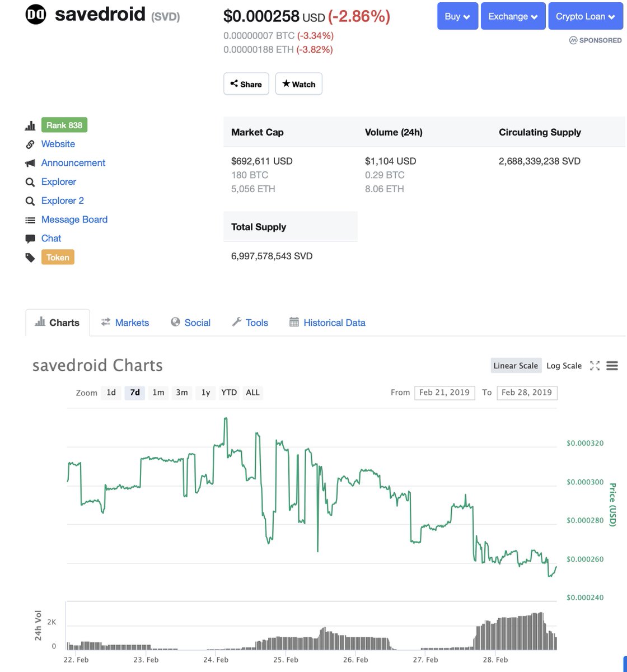Set chart zoom to 1d
Screen dimensions: 627x672
[x=111, y=393]
